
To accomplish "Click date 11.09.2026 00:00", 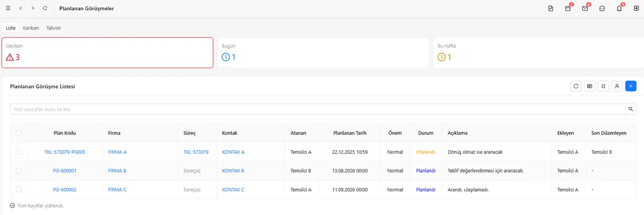I will 350,190.
